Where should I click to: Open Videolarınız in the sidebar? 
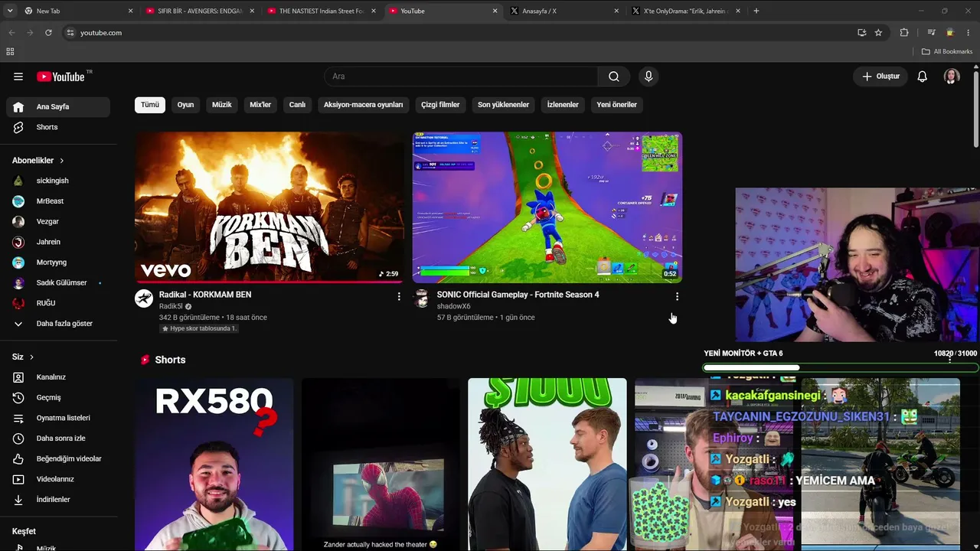pyautogui.click(x=58, y=479)
